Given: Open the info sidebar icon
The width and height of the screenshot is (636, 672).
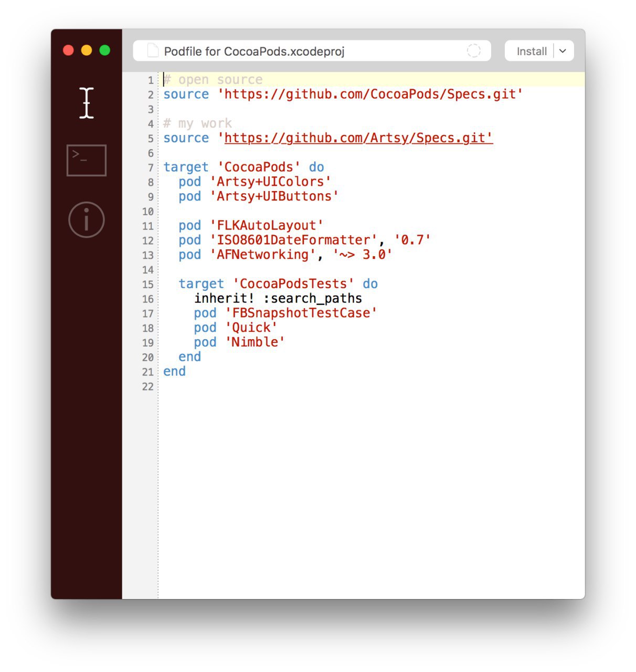Looking at the screenshot, I should 87,219.
